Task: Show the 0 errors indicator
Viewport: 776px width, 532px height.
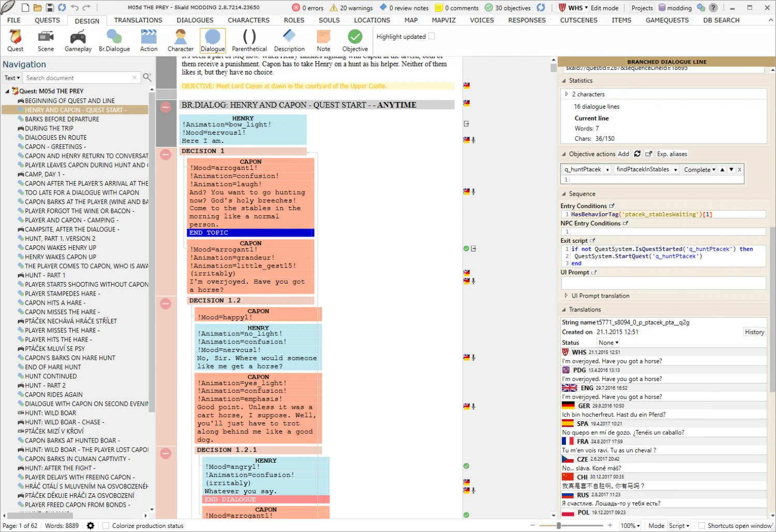Action: click(x=308, y=8)
